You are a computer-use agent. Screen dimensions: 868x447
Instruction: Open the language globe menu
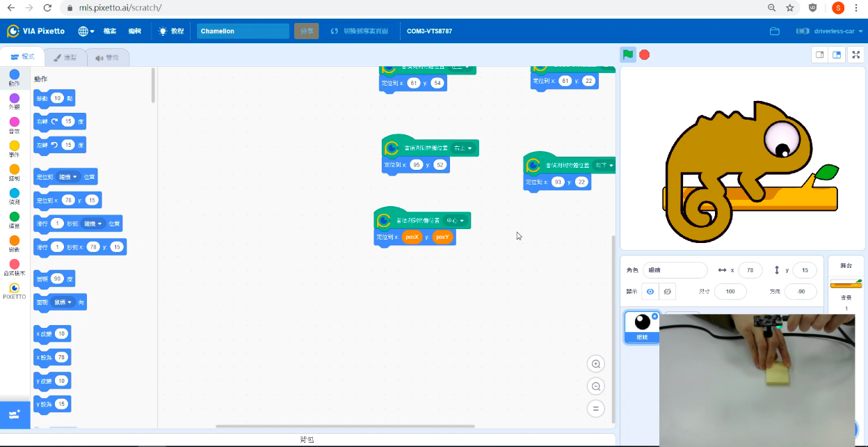coord(86,31)
